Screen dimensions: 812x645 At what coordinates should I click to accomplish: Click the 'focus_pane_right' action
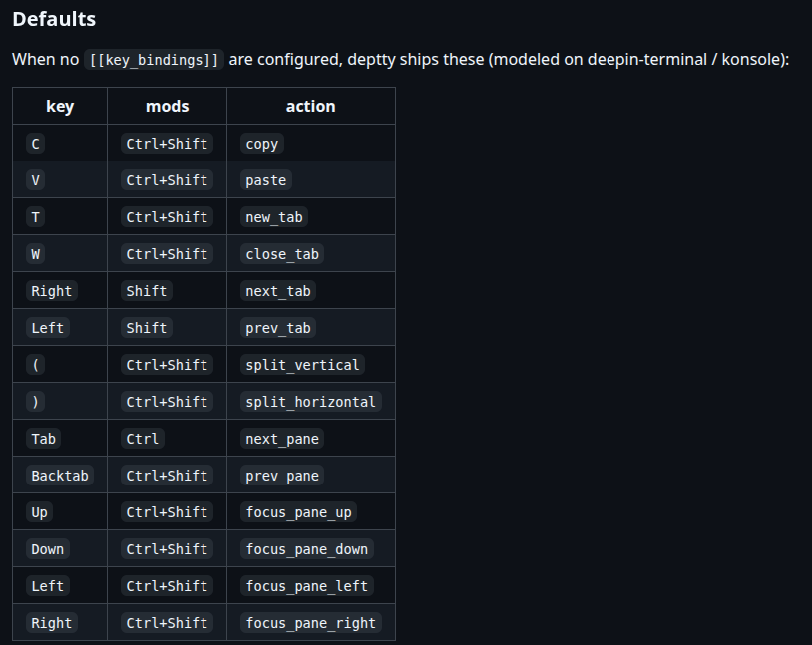310,623
